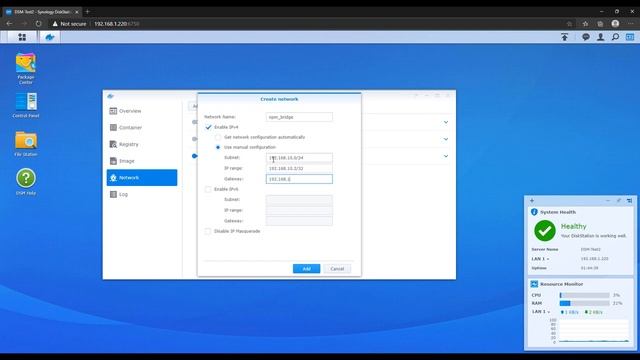Toggle the Enable IPv6 checkbox
Image resolution: width=640 pixels, height=360 pixels.
208,189
